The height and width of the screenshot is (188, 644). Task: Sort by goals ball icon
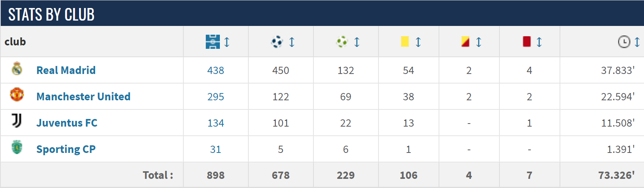[x=277, y=42]
